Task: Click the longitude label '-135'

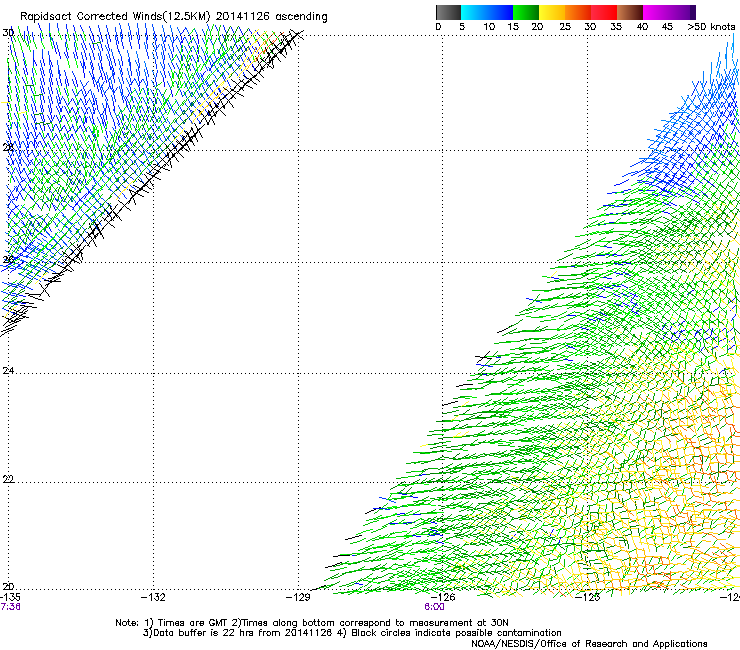Action: coord(10,597)
